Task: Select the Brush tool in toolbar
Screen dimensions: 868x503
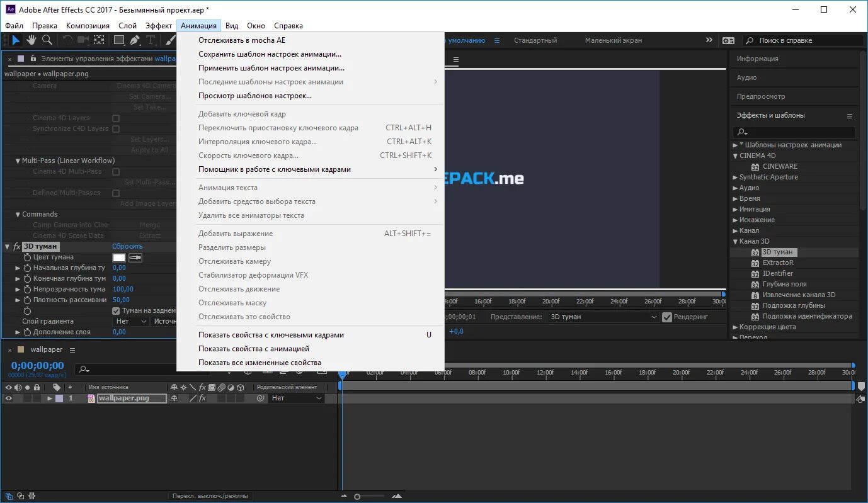Action: [170, 40]
